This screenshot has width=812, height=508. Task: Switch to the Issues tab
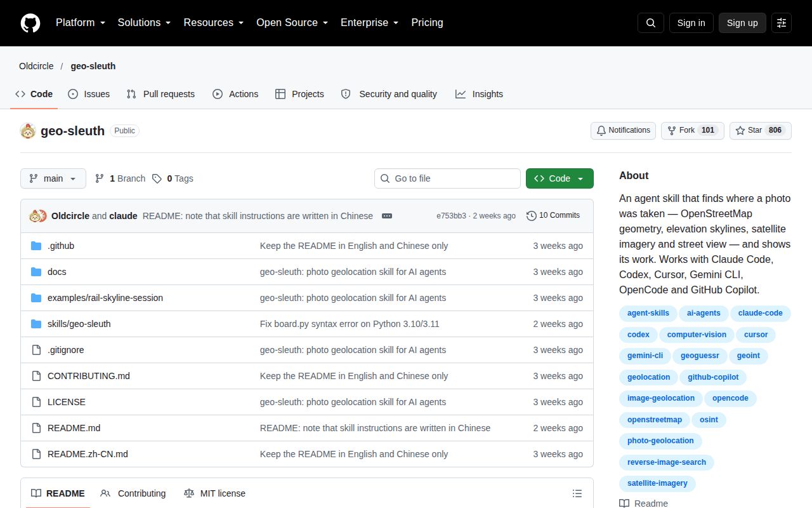[x=89, y=94]
